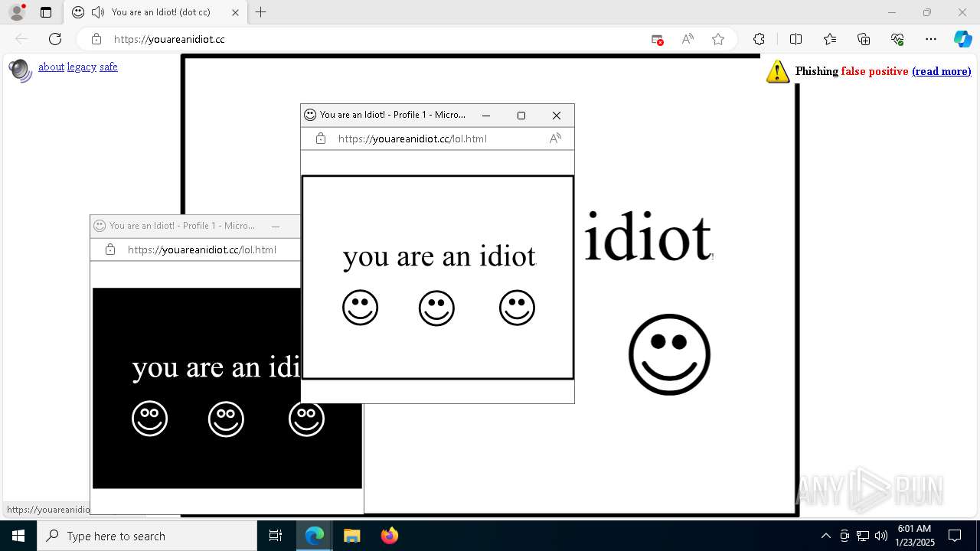This screenshot has width=980, height=551.
Task: Minimize the front popup window
Action: tap(485, 116)
